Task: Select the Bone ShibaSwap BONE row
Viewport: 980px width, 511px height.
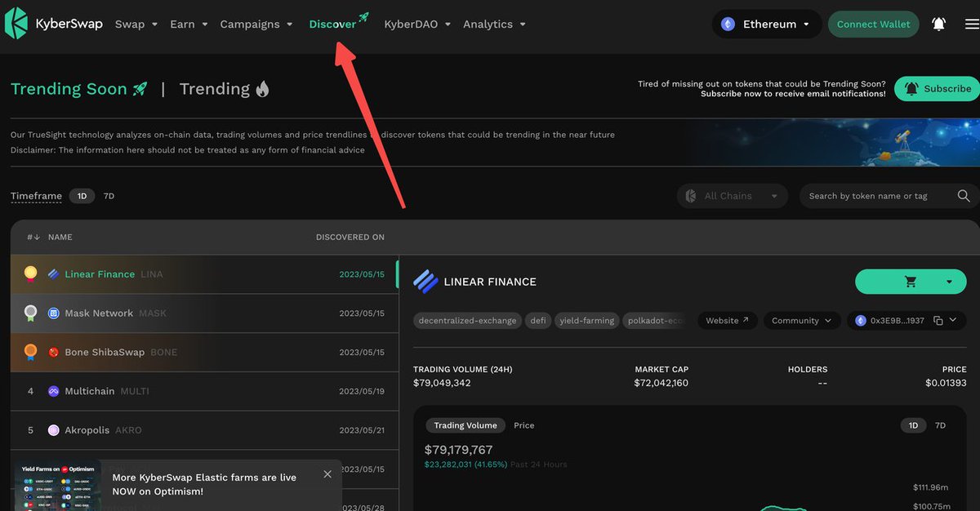Action: tap(205, 353)
